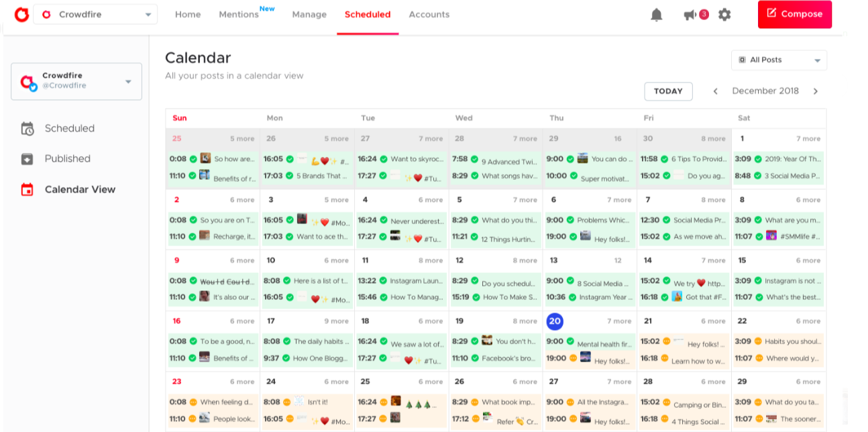The width and height of the screenshot is (868, 432).
Task: Expand '12' more posts on Thursday 13
Action: pyautogui.click(x=618, y=260)
